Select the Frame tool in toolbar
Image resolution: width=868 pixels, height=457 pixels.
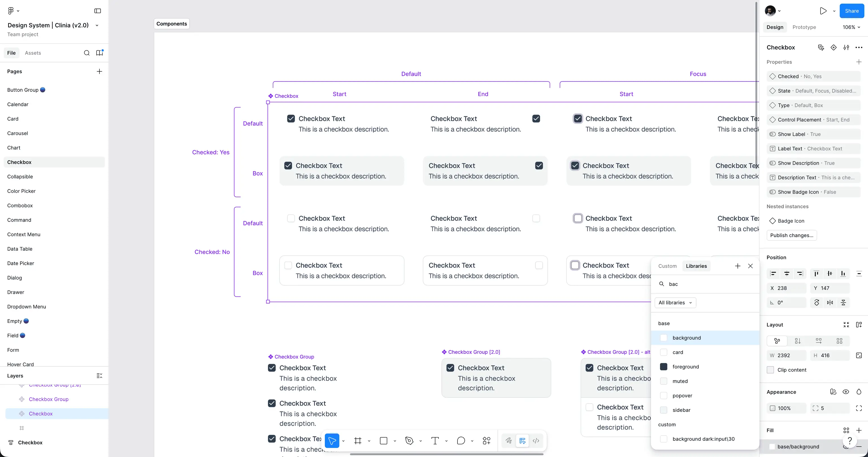pyautogui.click(x=358, y=441)
